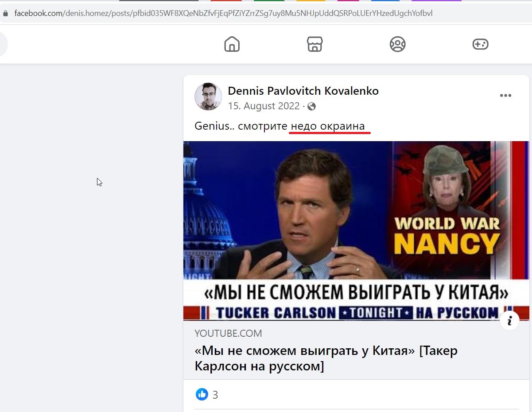This screenshot has width=532, height=412.
Task: Open the Gaming tab
Action: point(480,44)
